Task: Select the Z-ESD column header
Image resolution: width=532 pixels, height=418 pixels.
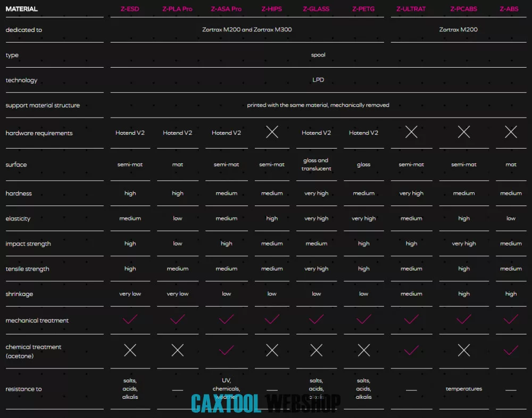Action: pyautogui.click(x=130, y=9)
